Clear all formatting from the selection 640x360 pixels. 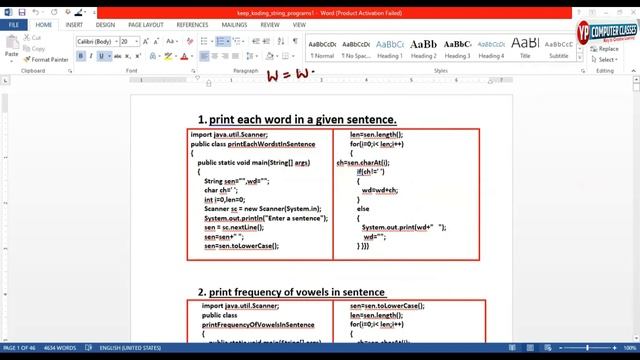pos(190,41)
